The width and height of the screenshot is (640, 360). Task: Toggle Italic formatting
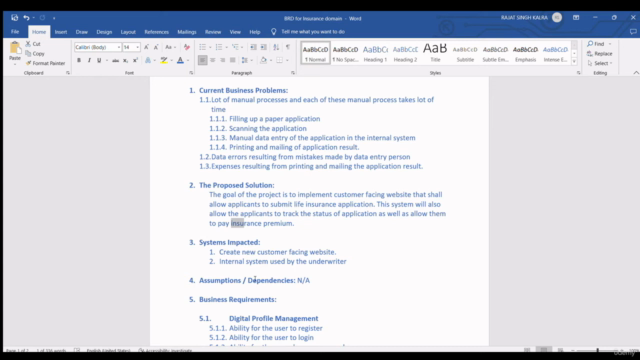(x=89, y=60)
